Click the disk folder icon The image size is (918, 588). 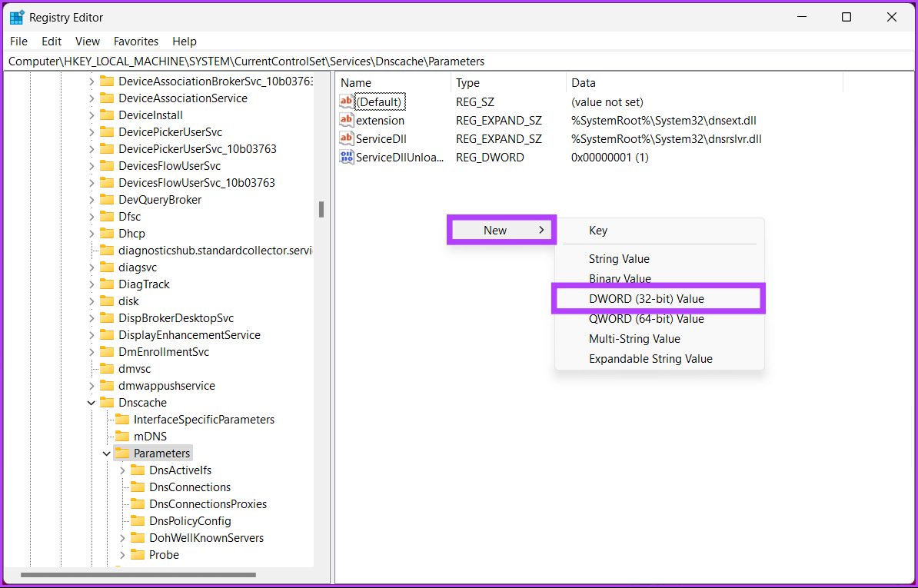(107, 301)
